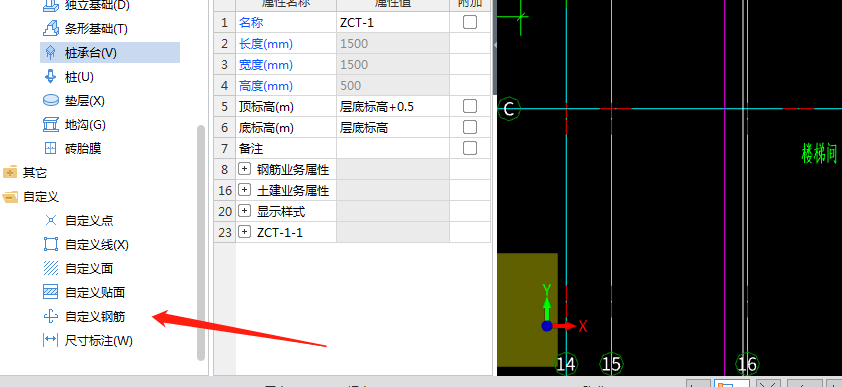Click the 砖胎膜 icon
Image resolution: width=842 pixels, height=387 pixels.
tap(50, 148)
